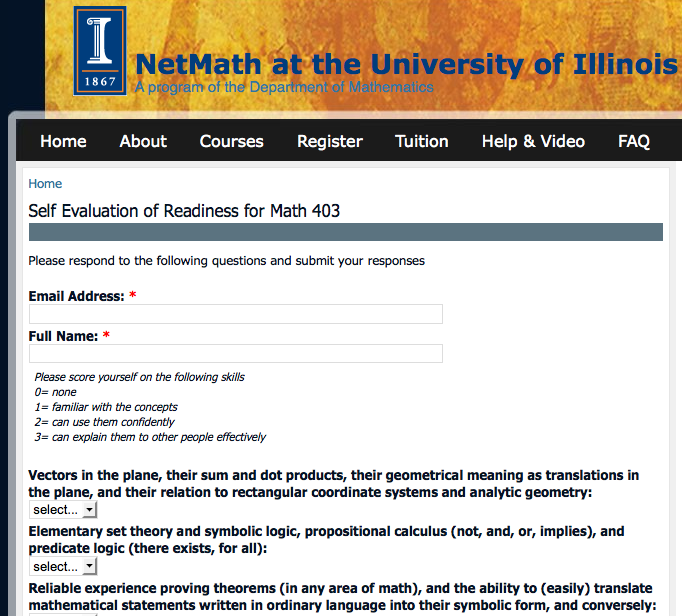The image size is (682, 616).
Task: Navigate to the FAQ menu item
Action: click(634, 141)
